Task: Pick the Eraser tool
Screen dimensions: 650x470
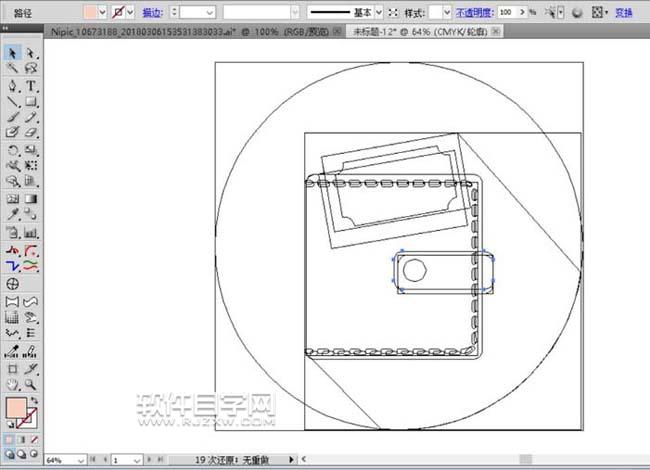Action: click(x=31, y=132)
